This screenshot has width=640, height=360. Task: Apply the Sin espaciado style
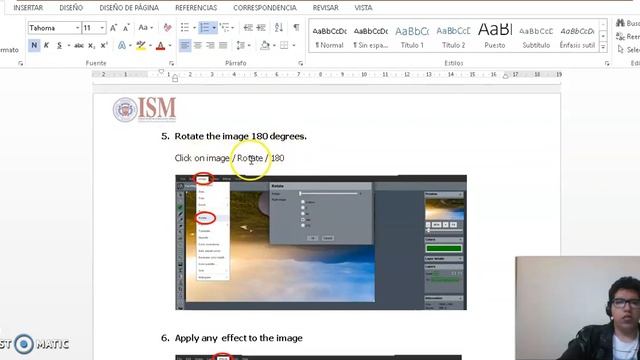tap(371, 37)
